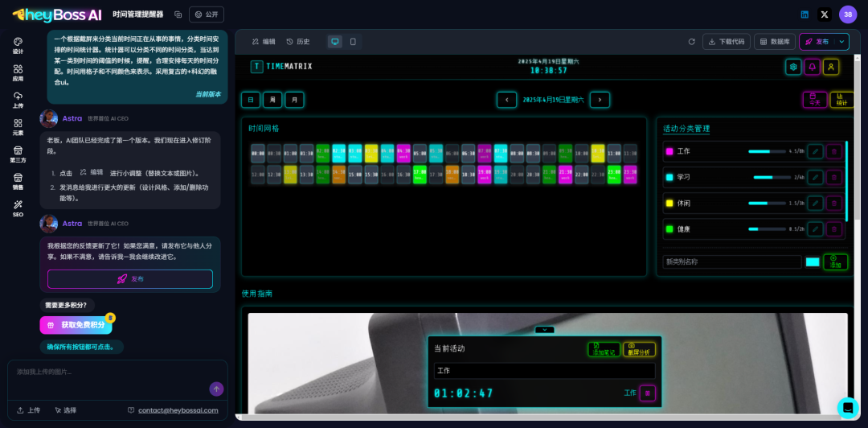Click the copy icon beside 时间管理提醒器 title
This screenshot has width=868, height=428.
tap(178, 14)
